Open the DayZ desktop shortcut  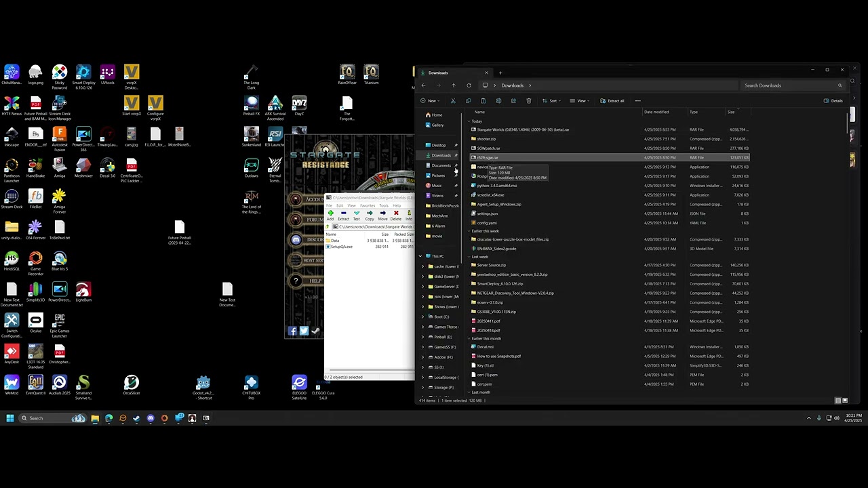299,106
